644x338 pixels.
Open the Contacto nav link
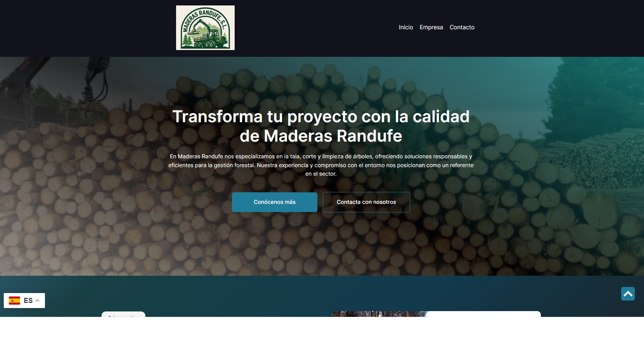coord(462,27)
